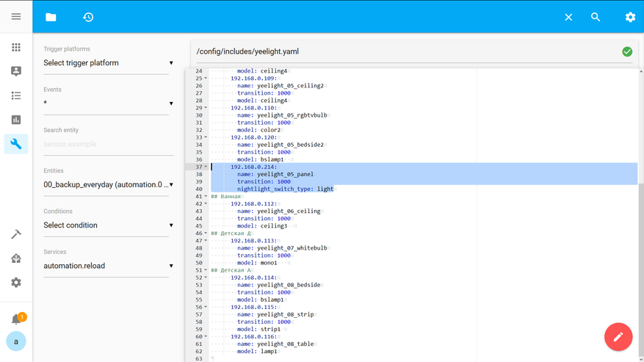
Task: Click the green check file status icon
Action: point(627,52)
